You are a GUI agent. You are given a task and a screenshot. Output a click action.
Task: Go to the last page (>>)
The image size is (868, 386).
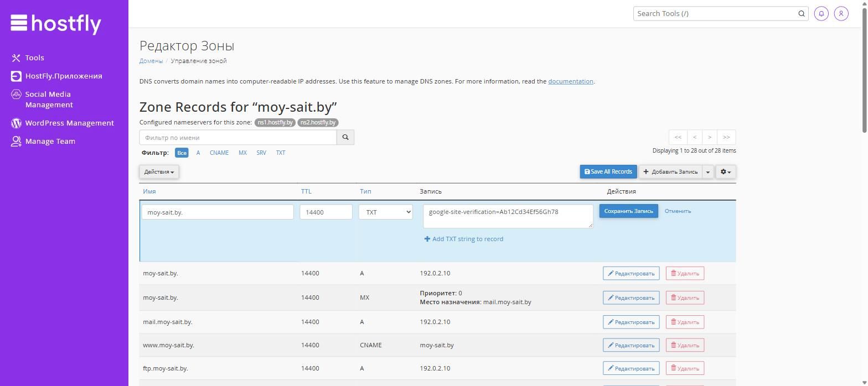[726, 137]
